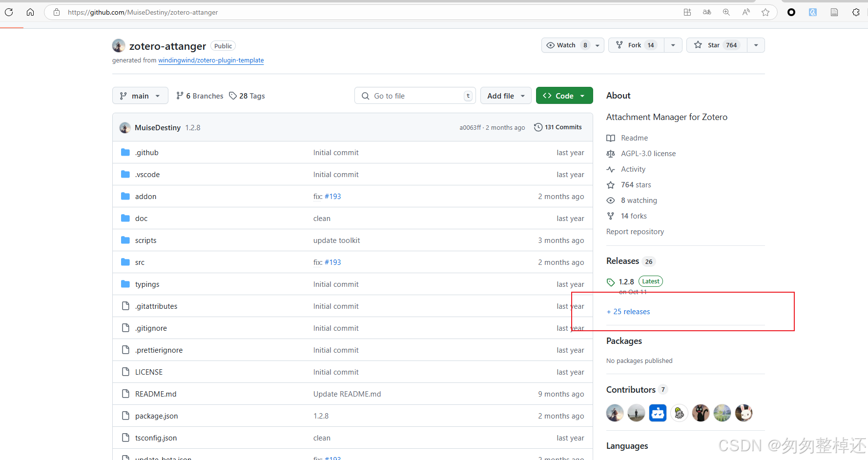Open the black circle extension icon
The width and height of the screenshot is (868, 460).
pos(791,12)
